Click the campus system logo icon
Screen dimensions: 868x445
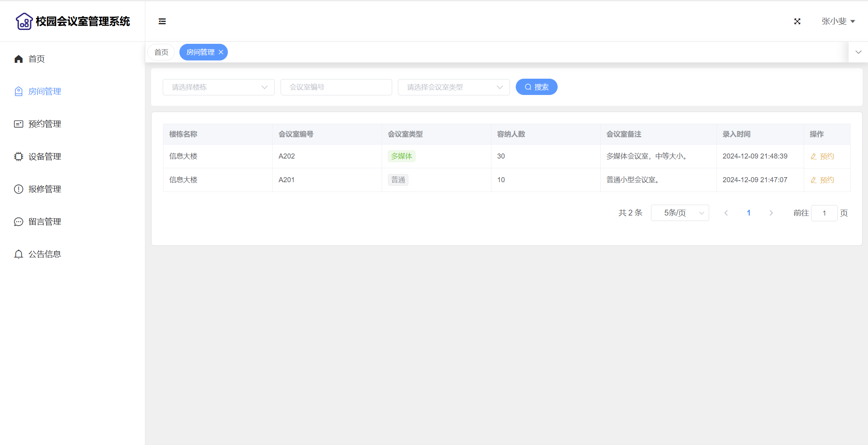[24, 21]
